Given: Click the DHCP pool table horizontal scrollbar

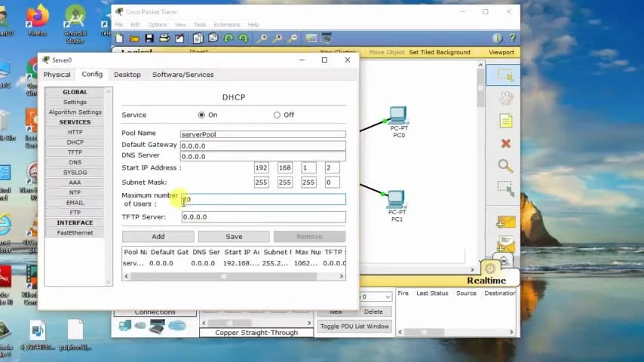Looking at the screenshot, I should pyautogui.click(x=234, y=277).
